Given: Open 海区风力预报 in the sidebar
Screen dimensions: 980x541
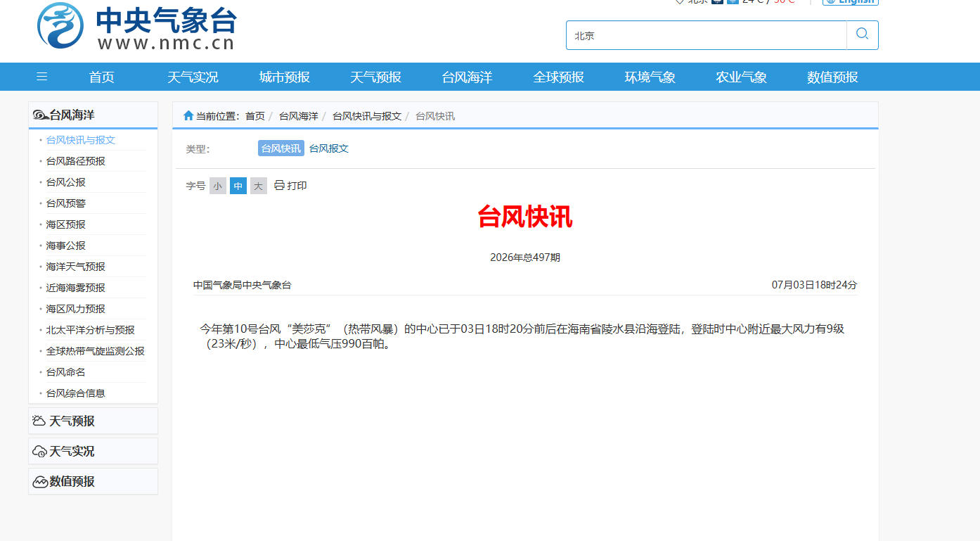Looking at the screenshot, I should pos(76,309).
